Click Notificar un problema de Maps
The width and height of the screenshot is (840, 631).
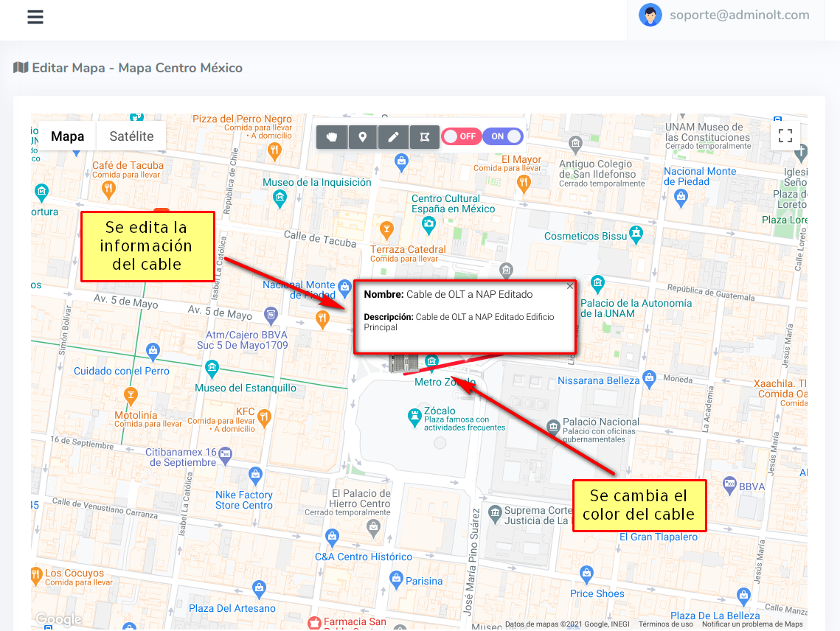(752, 624)
